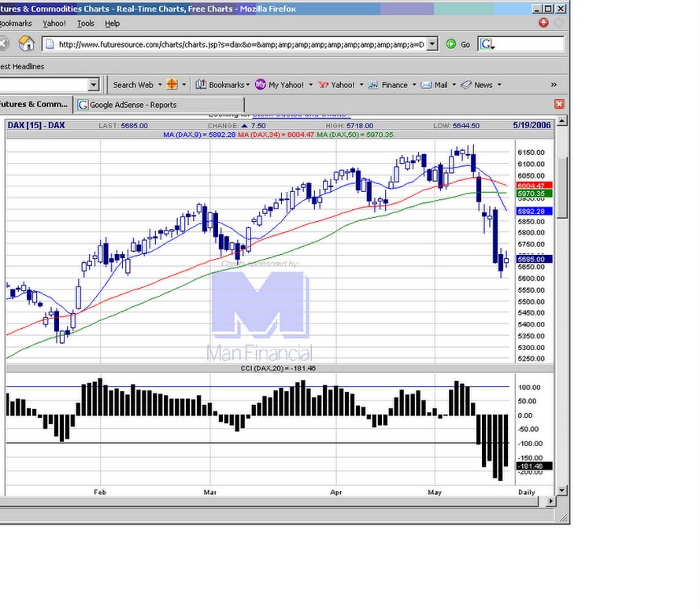The height and width of the screenshot is (609, 700).
Task: Click the Google AdSense tab favicon
Action: click(x=83, y=105)
